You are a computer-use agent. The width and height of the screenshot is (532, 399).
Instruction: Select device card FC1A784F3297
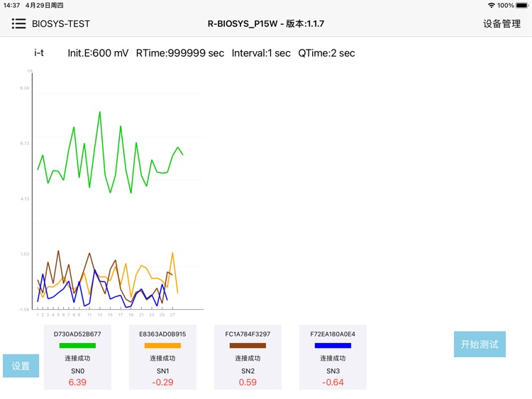tap(248, 357)
